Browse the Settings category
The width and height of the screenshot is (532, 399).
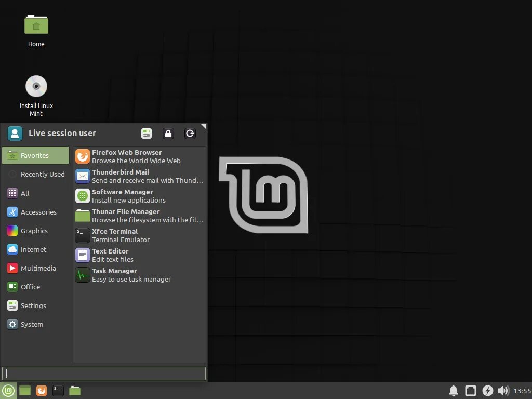36,305
